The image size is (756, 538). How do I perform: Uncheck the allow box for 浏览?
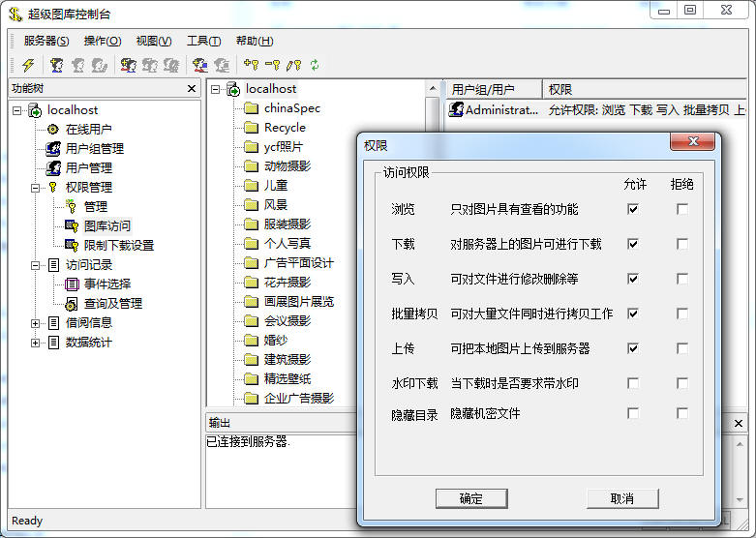coord(633,209)
